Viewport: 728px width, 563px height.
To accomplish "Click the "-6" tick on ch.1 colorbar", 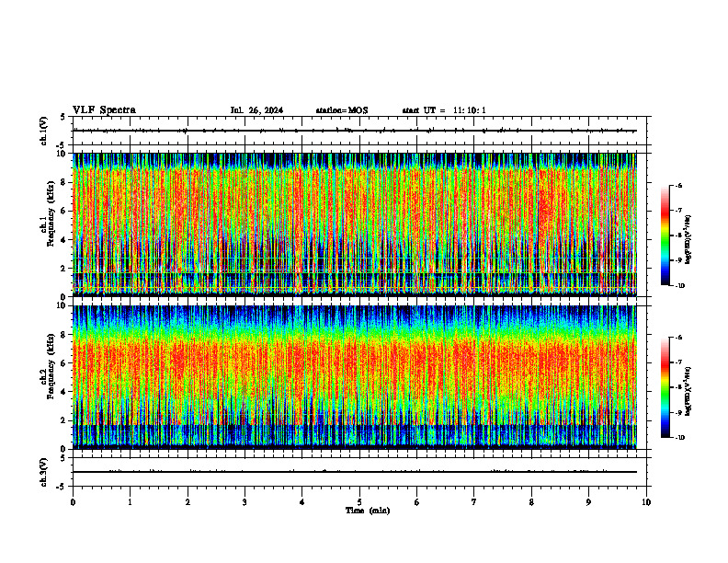I will tap(679, 186).
